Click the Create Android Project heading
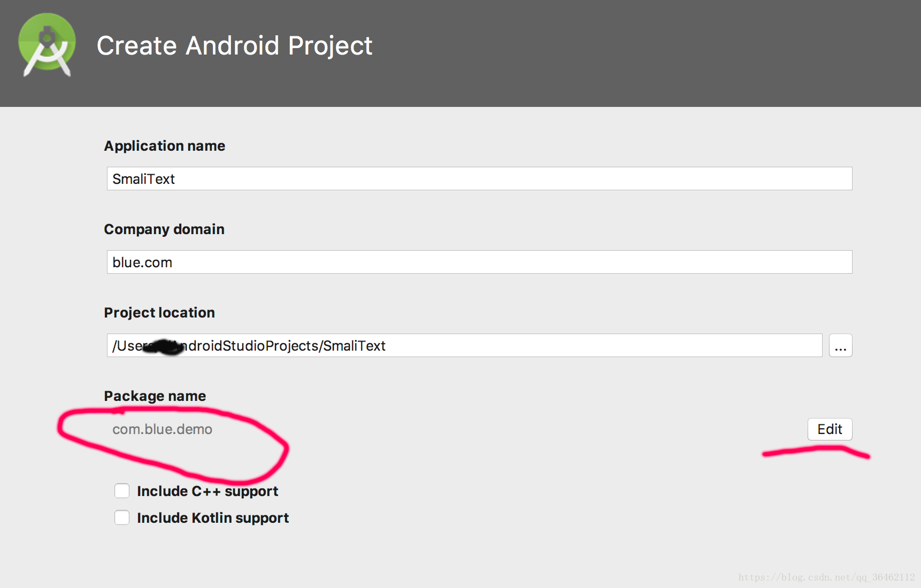The width and height of the screenshot is (921, 588). [x=234, y=45]
